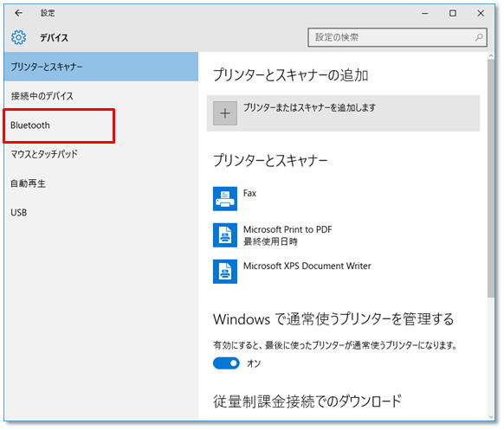Click in the 設定の検索 search box
The height and width of the screenshot is (430, 504).
point(397,37)
